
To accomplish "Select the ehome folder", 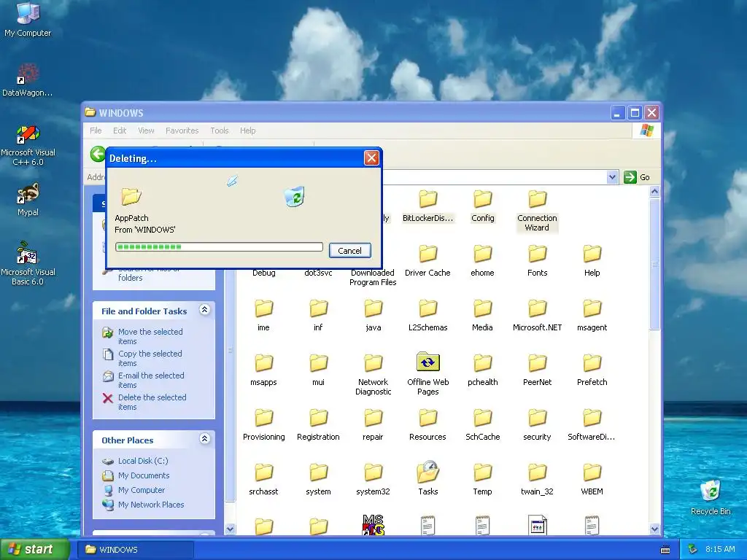I will (x=483, y=260).
